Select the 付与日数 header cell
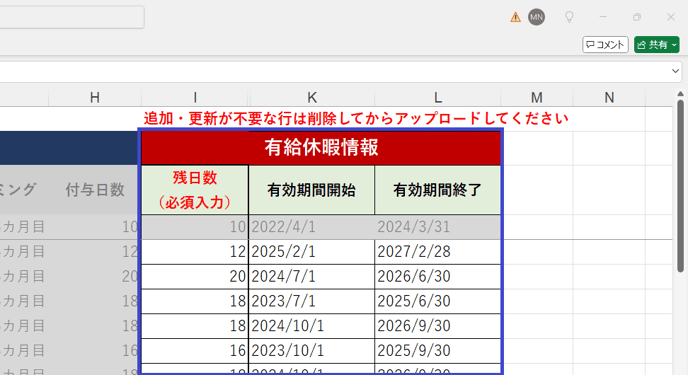 pos(95,190)
